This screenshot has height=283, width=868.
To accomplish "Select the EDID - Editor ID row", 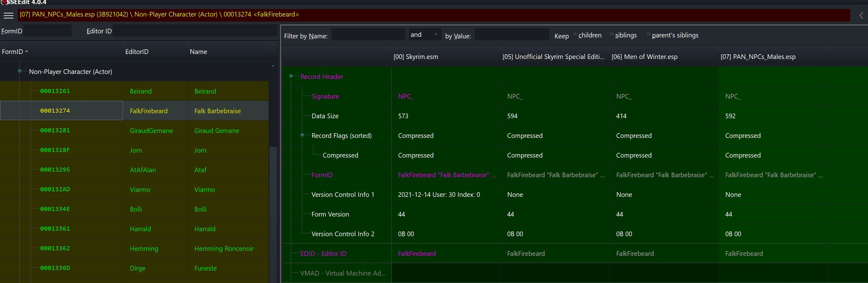I will tap(323, 254).
